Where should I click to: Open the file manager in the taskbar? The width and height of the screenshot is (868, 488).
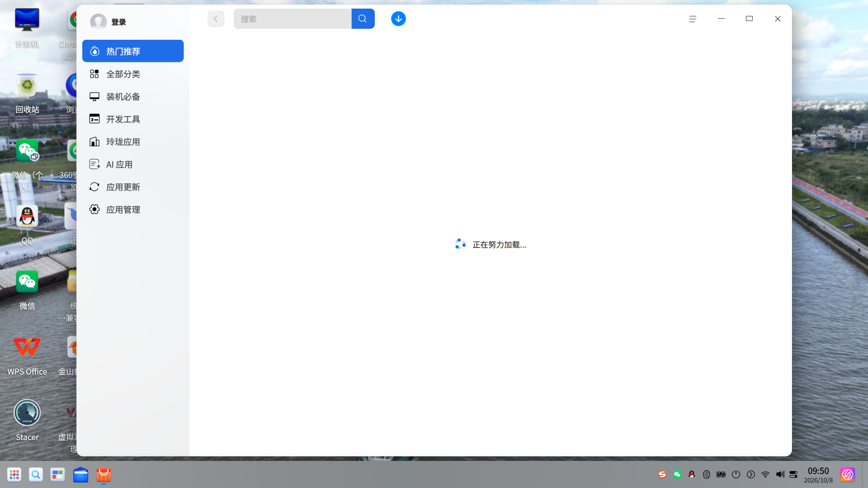coord(80,474)
